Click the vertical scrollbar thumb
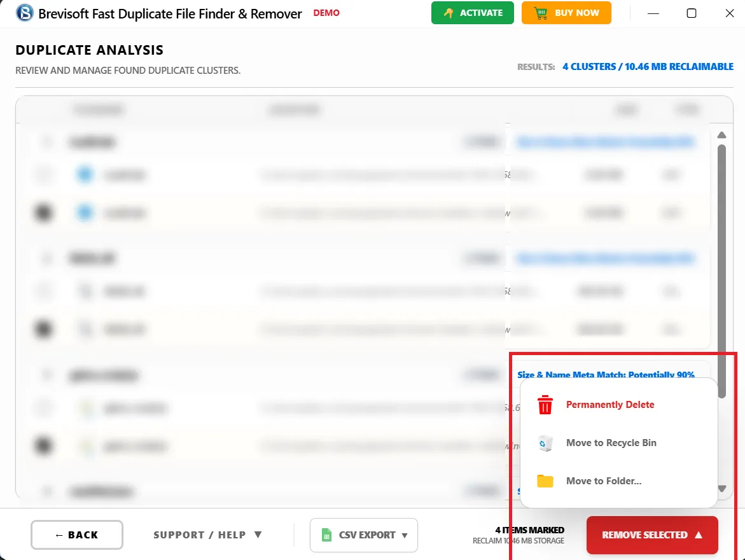This screenshot has width=745, height=560. coord(721,271)
